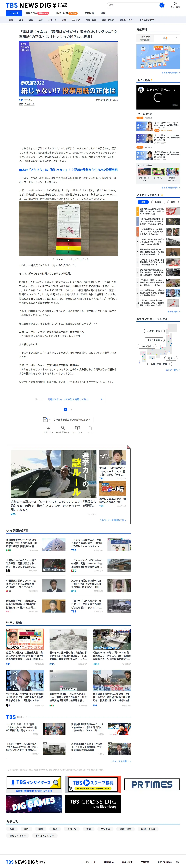Image resolution: width=186 pixels, height=868 pixels.
Task: Select article page 1 indicator
Action: tap(65, 410)
